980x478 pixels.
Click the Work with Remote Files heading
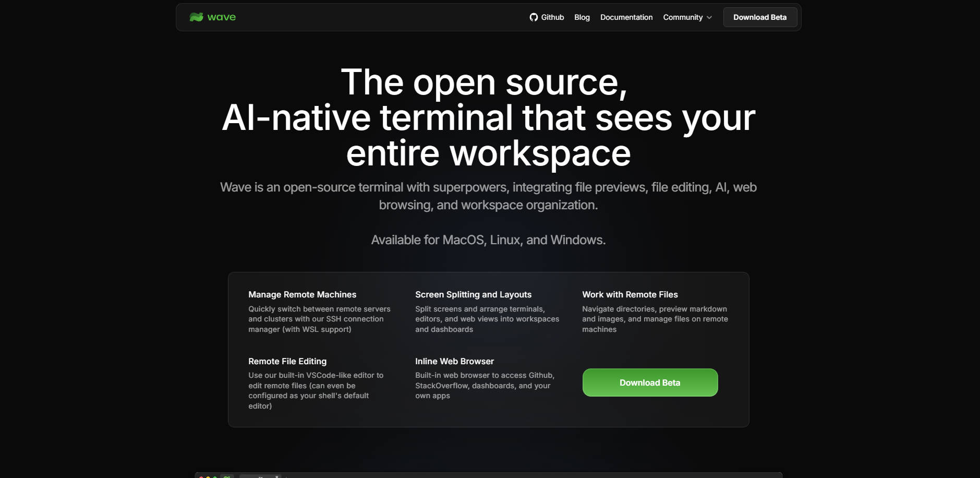click(x=630, y=295)
